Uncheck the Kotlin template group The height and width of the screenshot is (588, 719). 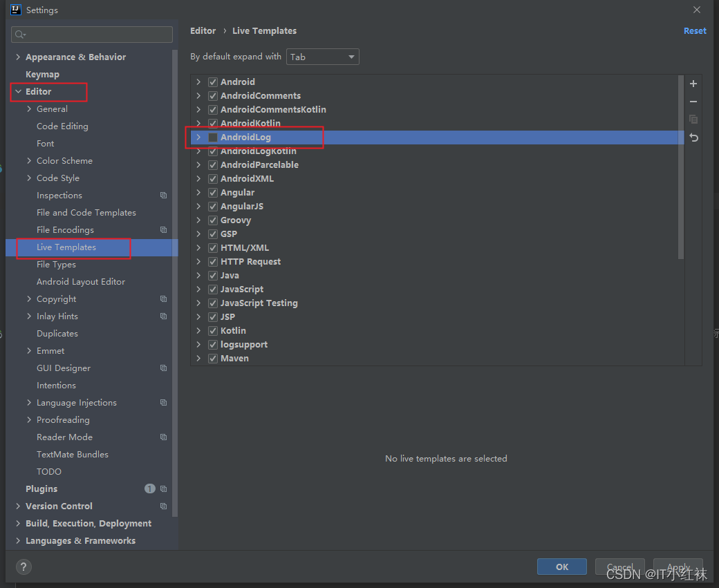click(213, 330)
